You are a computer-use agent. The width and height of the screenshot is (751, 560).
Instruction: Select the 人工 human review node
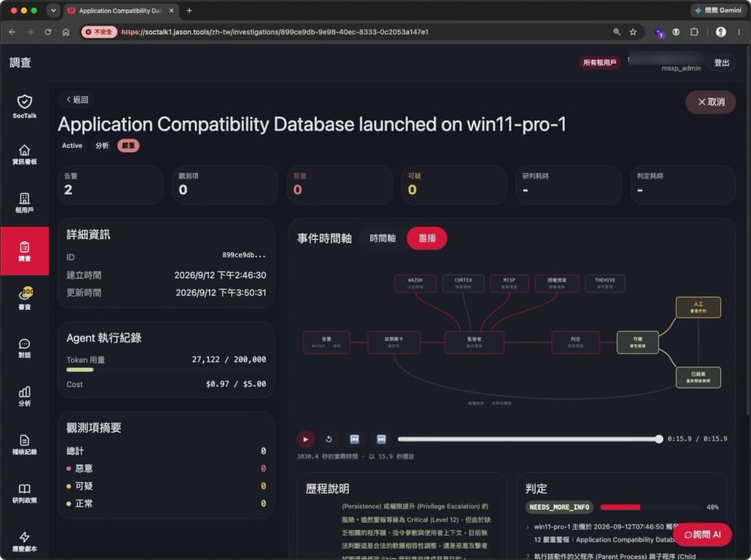coord(698,307)
